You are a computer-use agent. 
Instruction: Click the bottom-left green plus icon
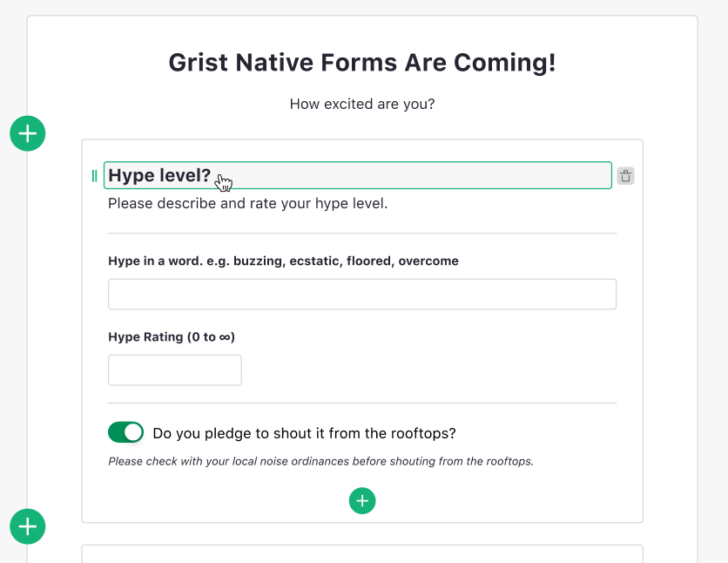tap(27, 526)
